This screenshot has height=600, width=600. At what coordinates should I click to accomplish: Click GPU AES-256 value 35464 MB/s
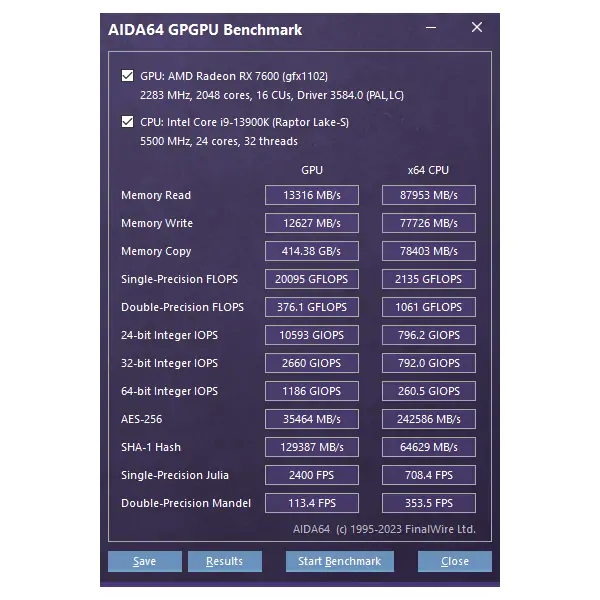(x=312, y=419)
